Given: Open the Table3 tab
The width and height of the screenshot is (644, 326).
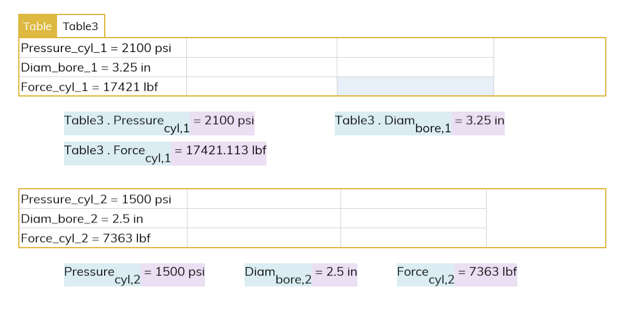Looking at the screenshot, I should (x=80, y=26).
